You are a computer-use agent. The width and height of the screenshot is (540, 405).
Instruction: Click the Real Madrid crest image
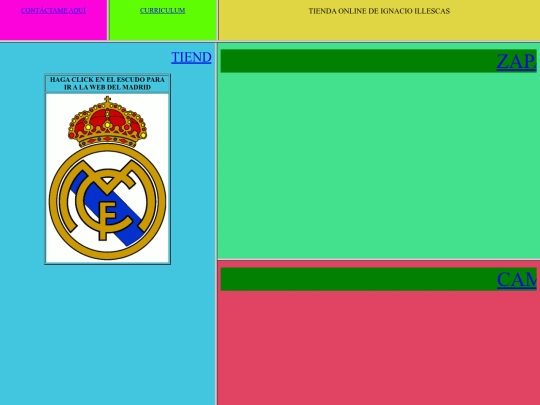(107, 178)
